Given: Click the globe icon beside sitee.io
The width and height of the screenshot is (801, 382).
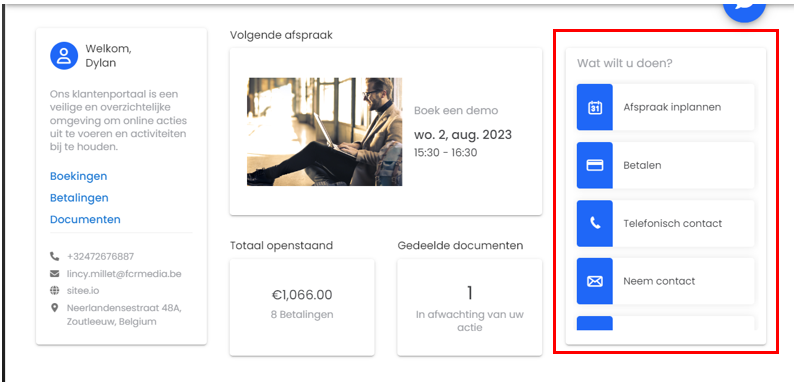Looking at the screenshot, I should [x=54, y=291].
